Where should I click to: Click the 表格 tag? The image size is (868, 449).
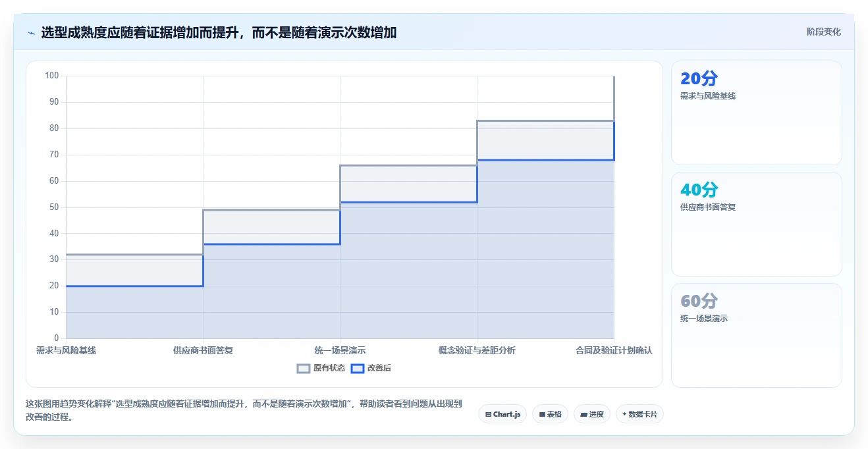[x=550, y=414]
